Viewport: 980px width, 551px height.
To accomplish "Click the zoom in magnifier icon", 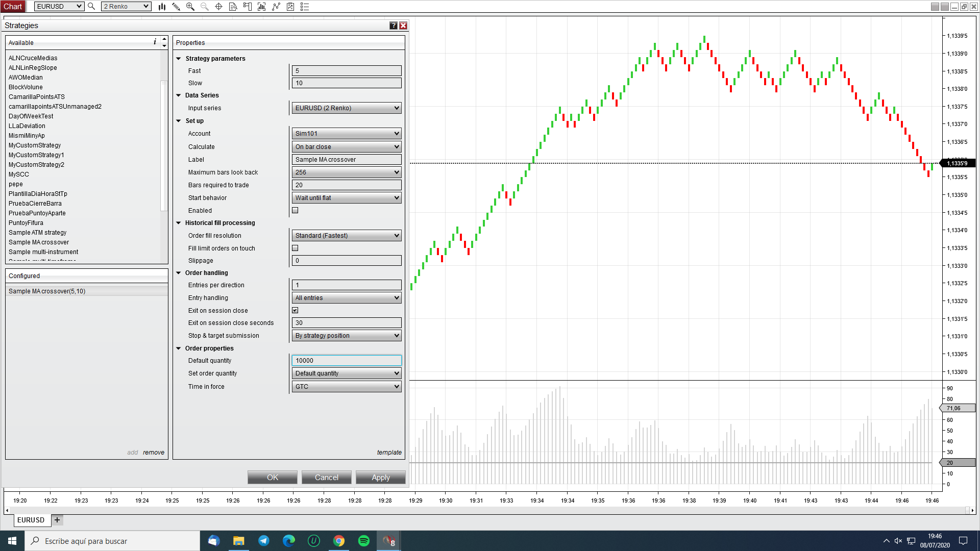I will (x=190, y=7).
